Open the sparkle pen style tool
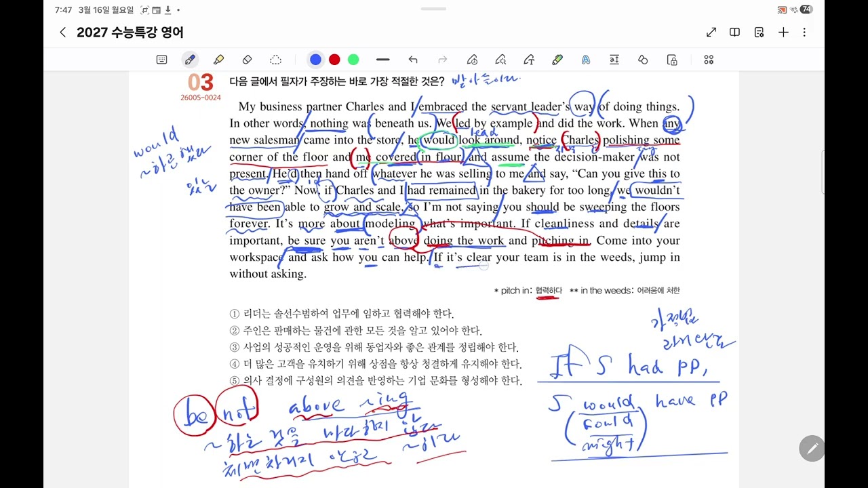 pos(500,60)
